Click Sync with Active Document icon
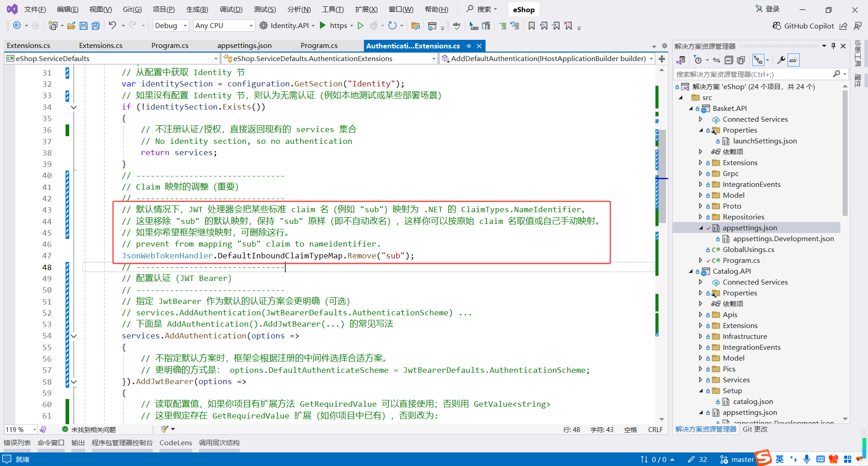This screenshot has width=868, height=466. [716, 60]
